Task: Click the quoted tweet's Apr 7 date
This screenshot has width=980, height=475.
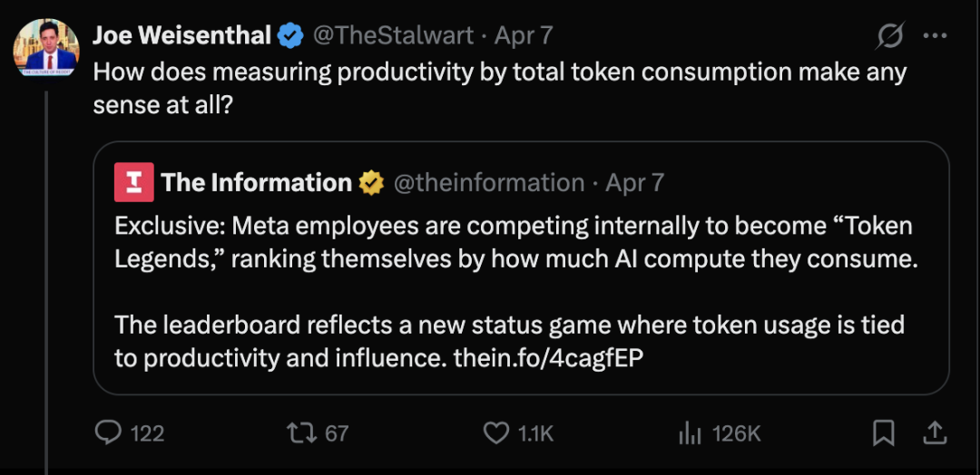Action: pos(635,182)
